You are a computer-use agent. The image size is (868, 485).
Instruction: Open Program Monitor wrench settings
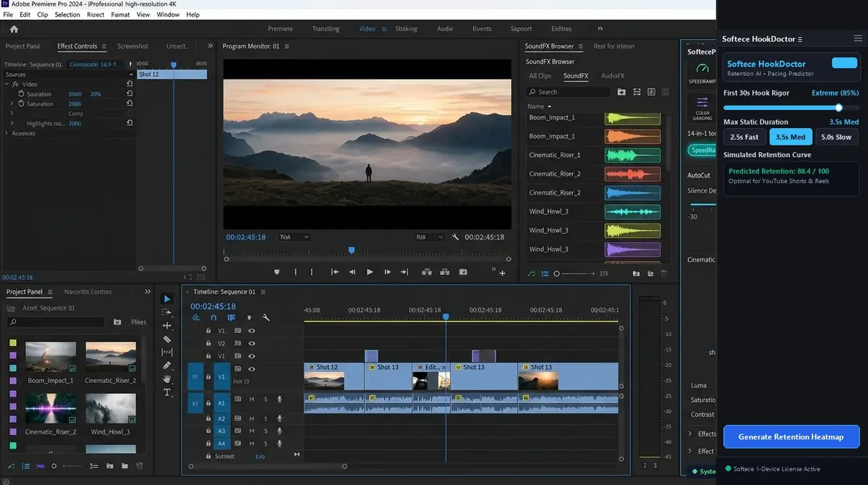[456, 237]
